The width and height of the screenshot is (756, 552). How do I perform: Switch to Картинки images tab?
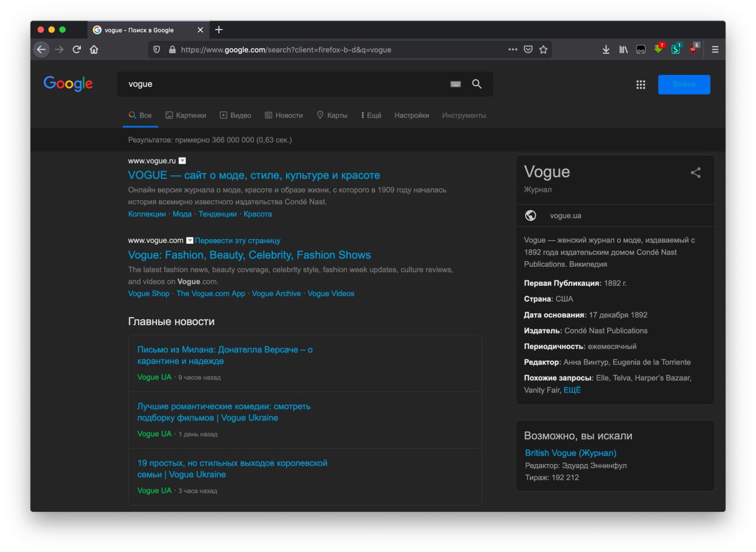(x=185, y=115)
